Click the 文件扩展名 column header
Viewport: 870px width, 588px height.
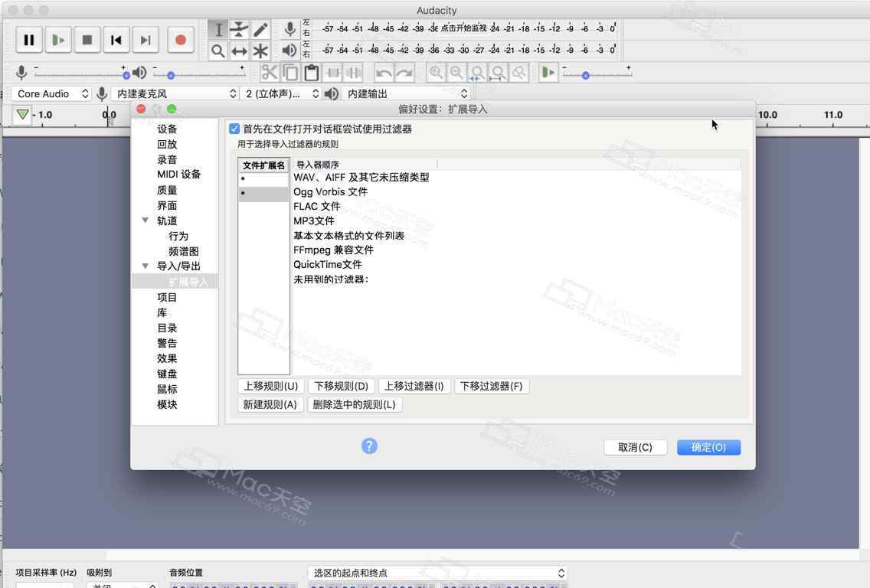(x=263, y=165)
